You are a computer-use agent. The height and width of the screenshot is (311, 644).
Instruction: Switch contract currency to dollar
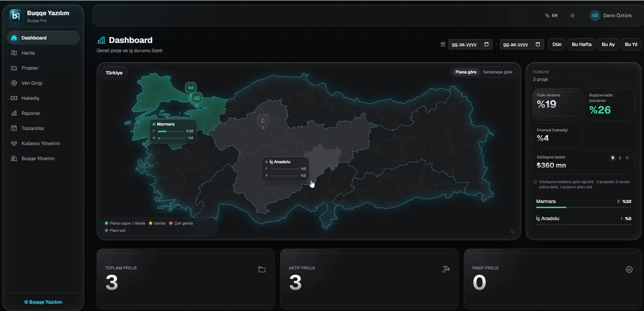620,158
